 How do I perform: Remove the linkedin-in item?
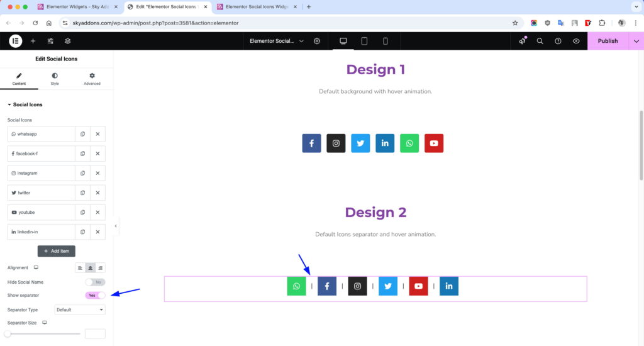(97, 232)
